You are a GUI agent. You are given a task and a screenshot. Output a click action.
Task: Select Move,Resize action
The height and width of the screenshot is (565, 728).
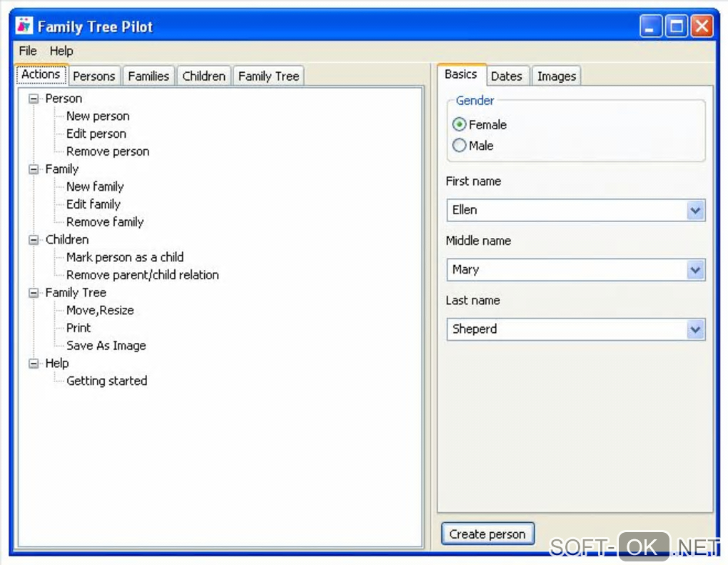[x=101, y=311]
